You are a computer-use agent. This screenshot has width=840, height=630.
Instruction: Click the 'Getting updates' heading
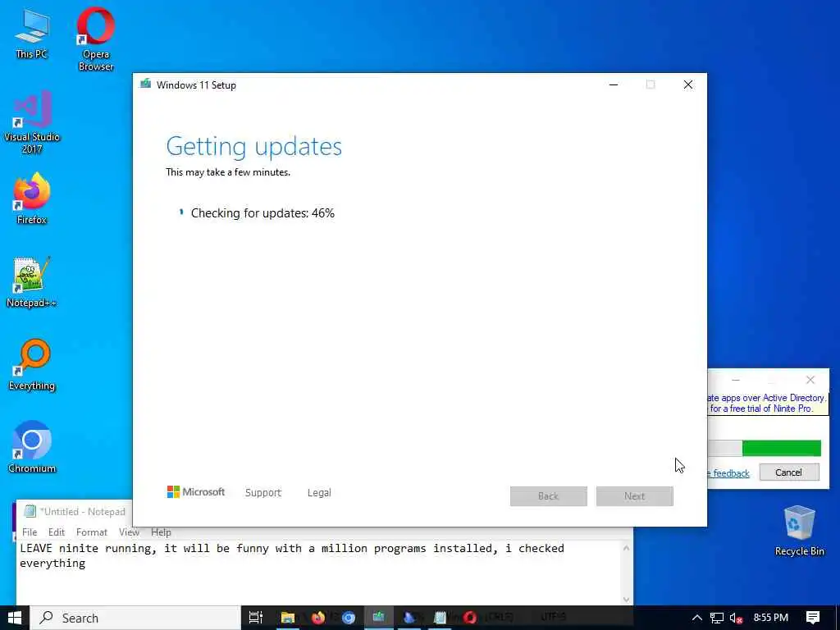[253, 146]
